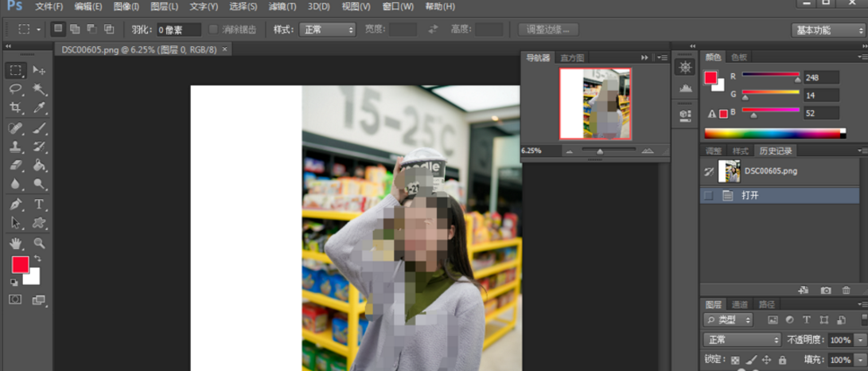Click the red foreground color swatch

pos(20,264)
